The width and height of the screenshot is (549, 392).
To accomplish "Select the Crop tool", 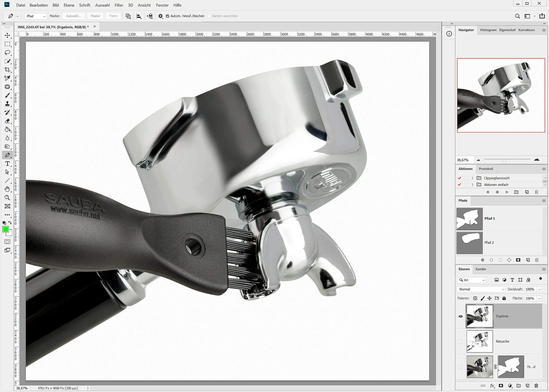I will coord(7,70).
